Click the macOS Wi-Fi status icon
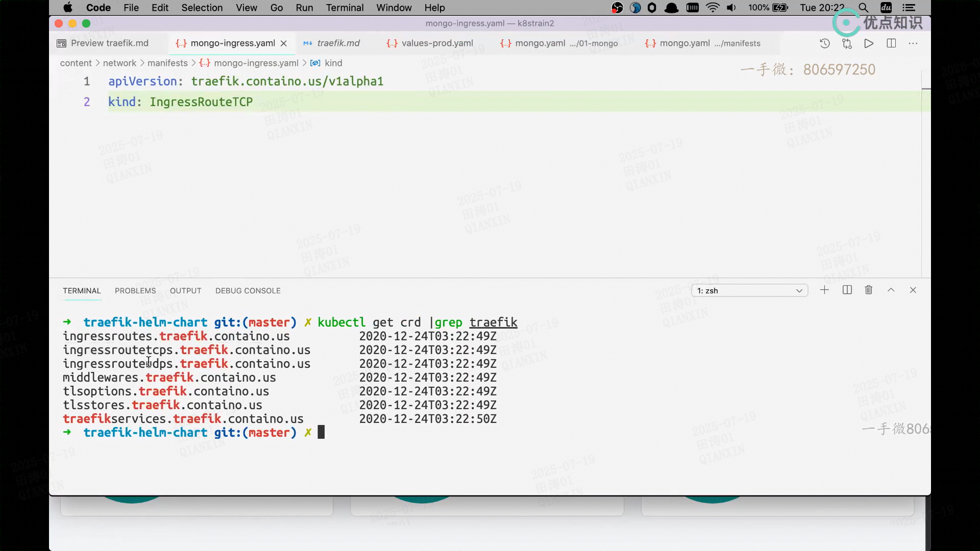Image resolution: width=980 pixels, height=551 pixels. coord(713,8)
